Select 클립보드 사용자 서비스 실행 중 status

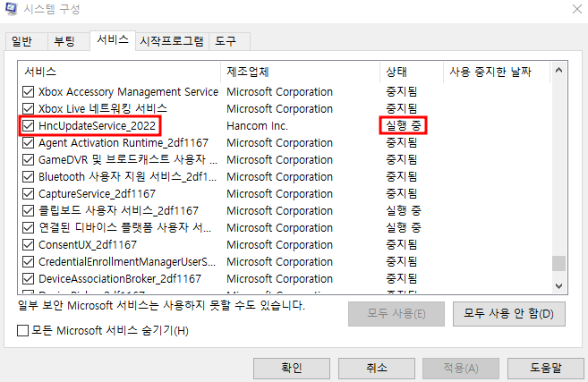[x=404, y=210]
